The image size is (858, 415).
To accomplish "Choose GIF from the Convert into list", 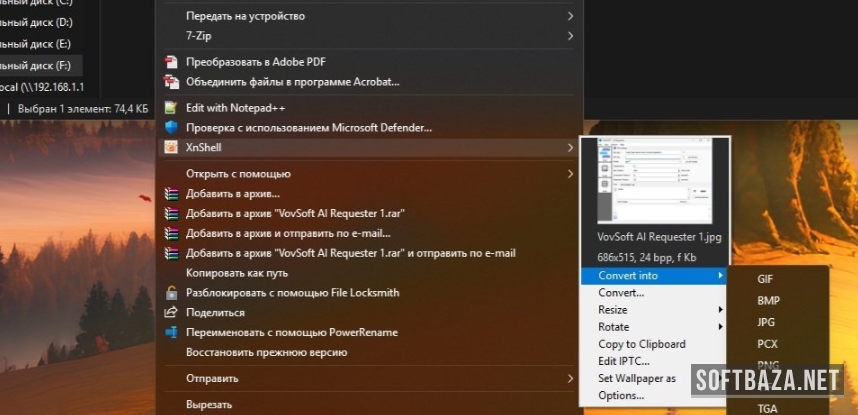I will 765,279.
